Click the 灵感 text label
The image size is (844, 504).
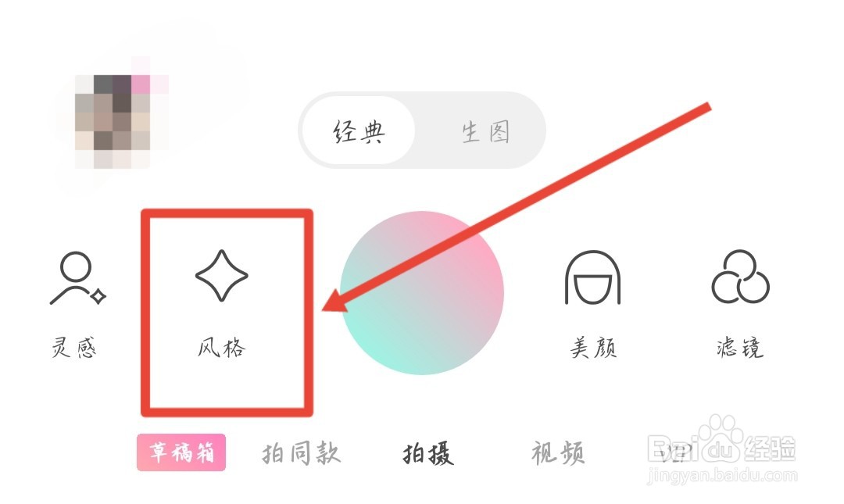(x=74, y=347)
